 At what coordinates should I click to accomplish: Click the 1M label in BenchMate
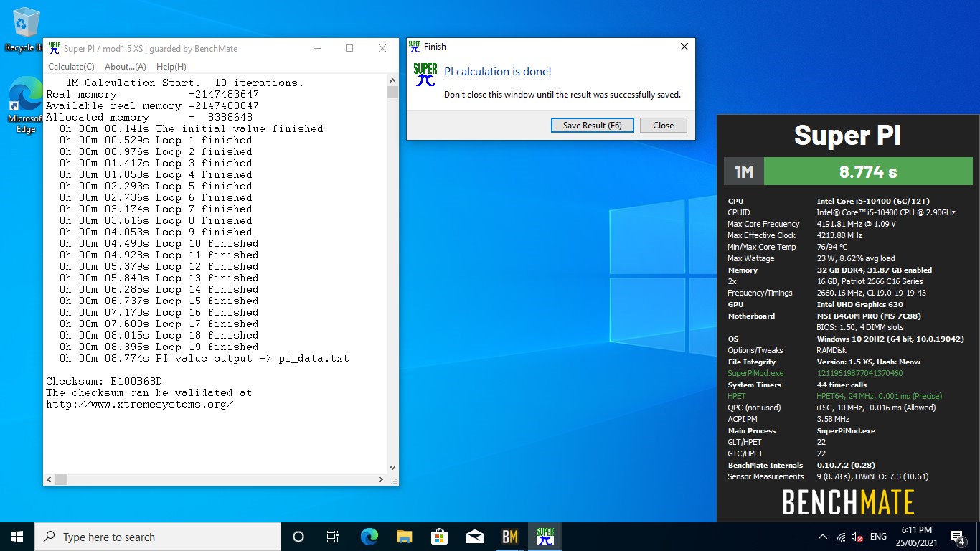tap(744, 172)
